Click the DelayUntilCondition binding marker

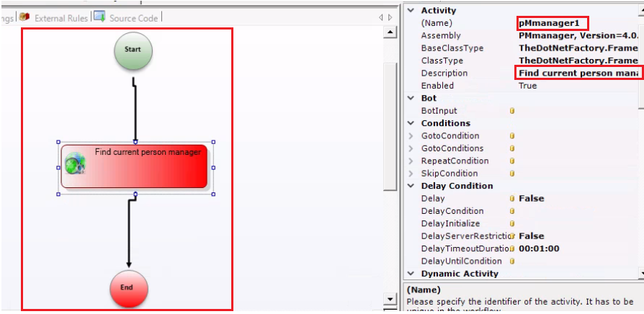point(511,261)
